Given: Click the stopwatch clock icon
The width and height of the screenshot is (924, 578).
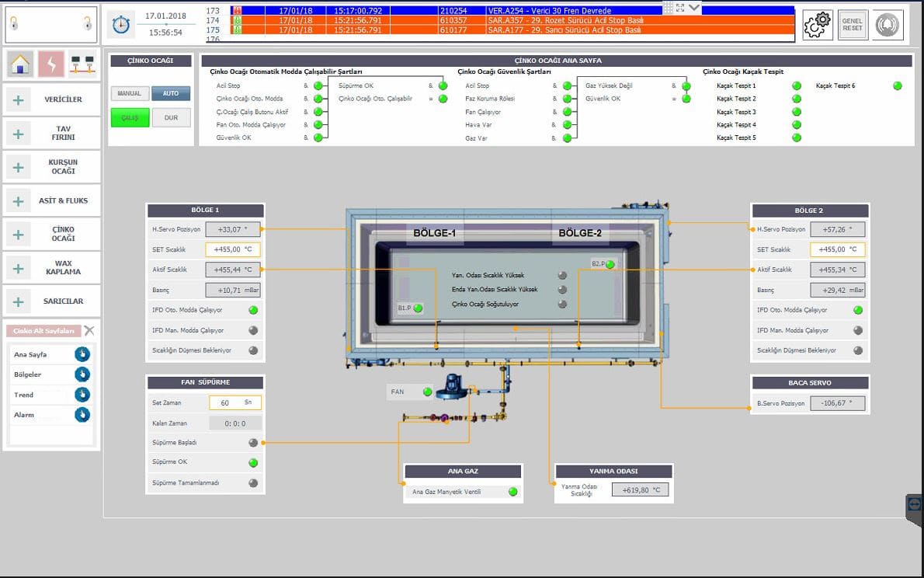Looking at the screenshot, I should click(x=120, y=25).
